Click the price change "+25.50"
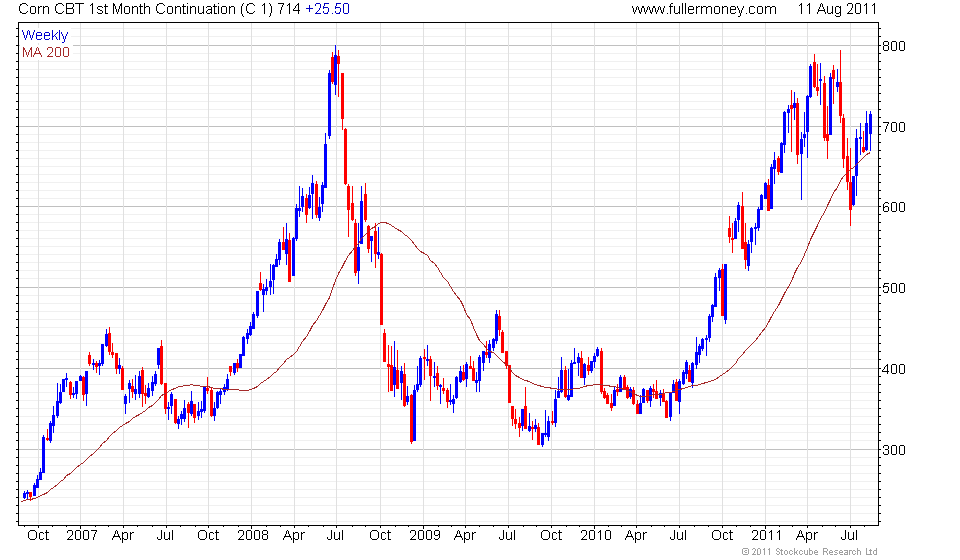960x560 pixels. [x=328, y=9]
